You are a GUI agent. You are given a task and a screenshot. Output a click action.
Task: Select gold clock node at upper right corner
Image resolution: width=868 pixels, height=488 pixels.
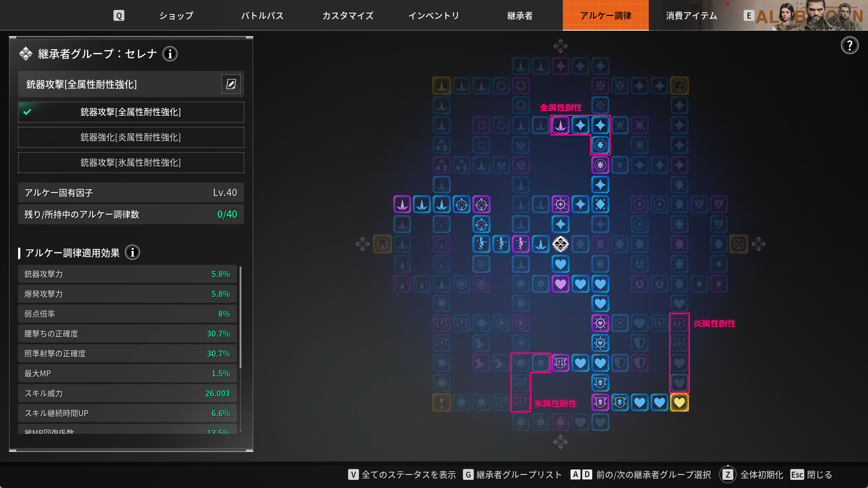[679, 86]
